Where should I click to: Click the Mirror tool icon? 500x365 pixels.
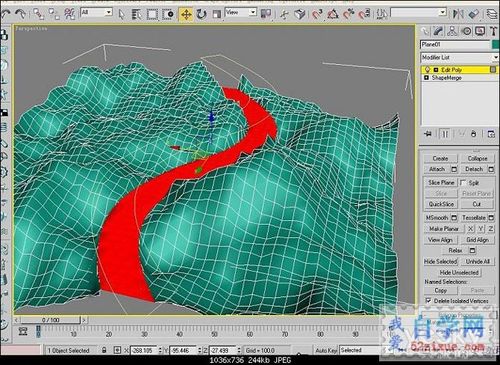pos(459,14)
